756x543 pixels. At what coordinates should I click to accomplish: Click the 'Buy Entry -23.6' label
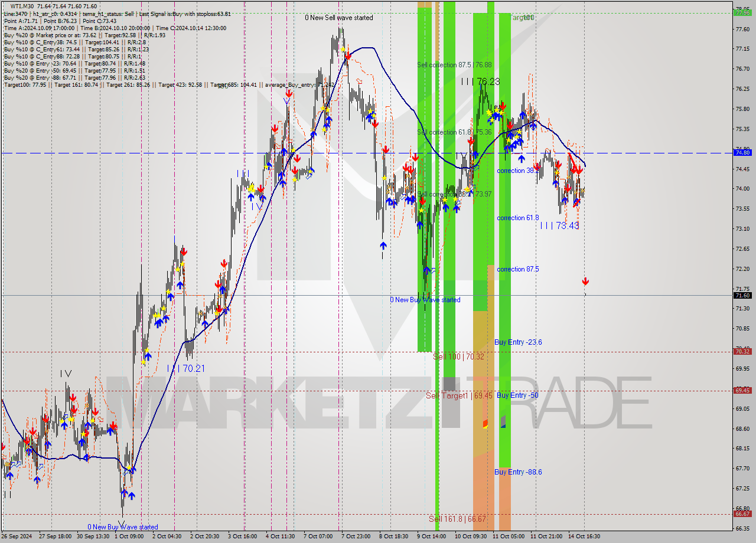[518, 342]
